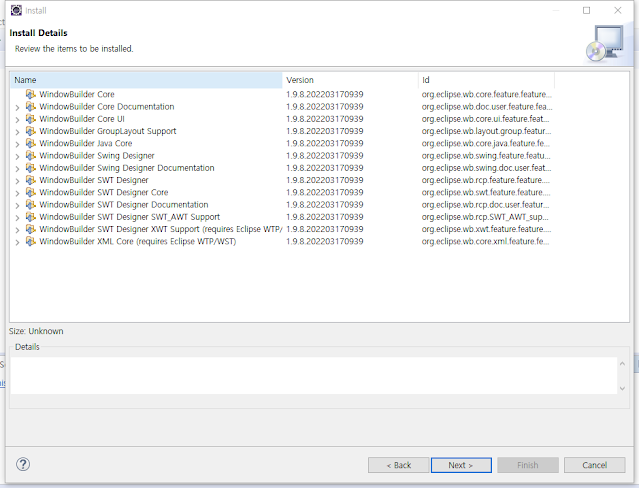Go to the previous page with Back
639x488 pixels.
(x=399, y=465)
